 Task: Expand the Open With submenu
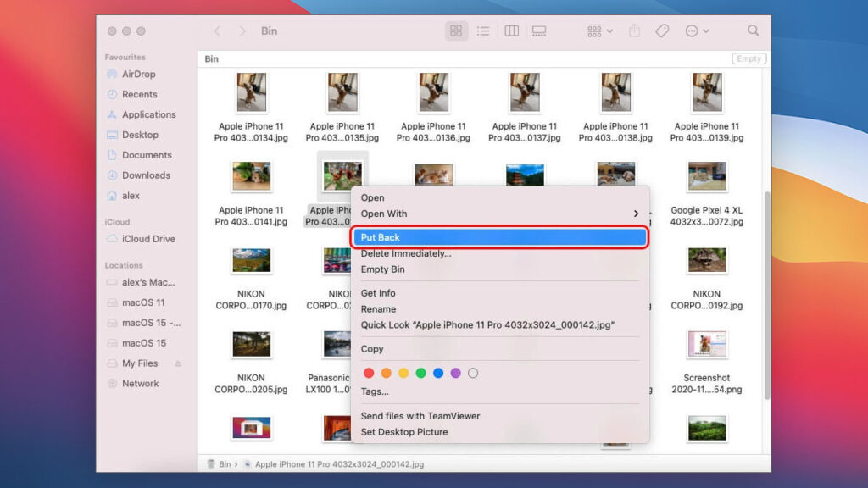click(500, 213)
